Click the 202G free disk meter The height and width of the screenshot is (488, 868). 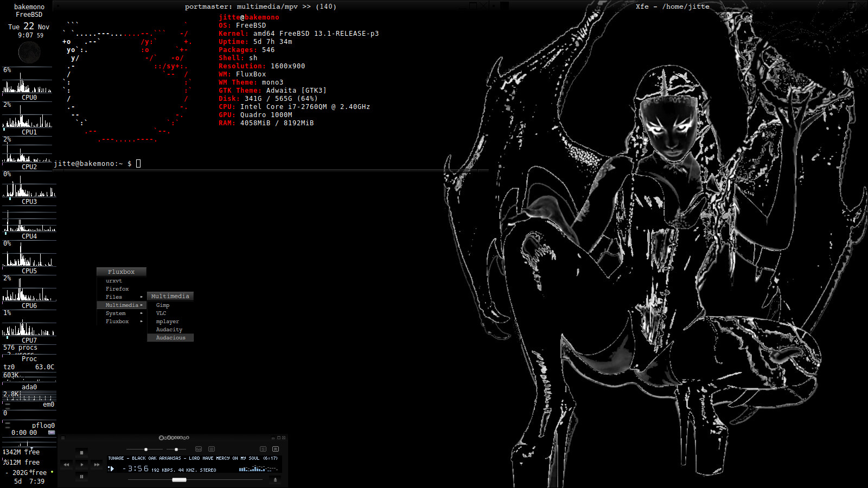coord(29,473)
